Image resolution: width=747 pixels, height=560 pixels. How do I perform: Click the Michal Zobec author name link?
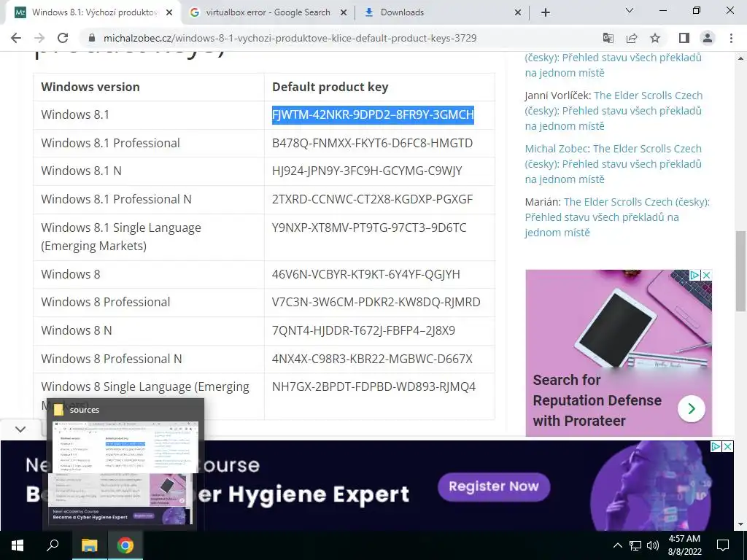[x=556, y=149]
